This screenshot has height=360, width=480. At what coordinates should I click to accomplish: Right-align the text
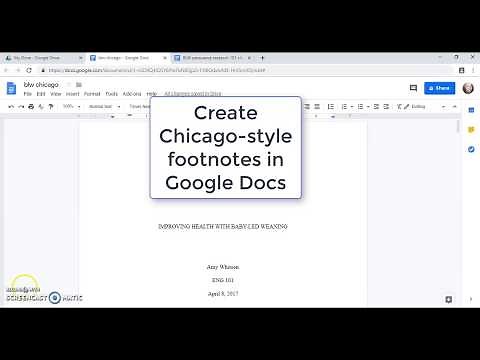pos(307,107)
